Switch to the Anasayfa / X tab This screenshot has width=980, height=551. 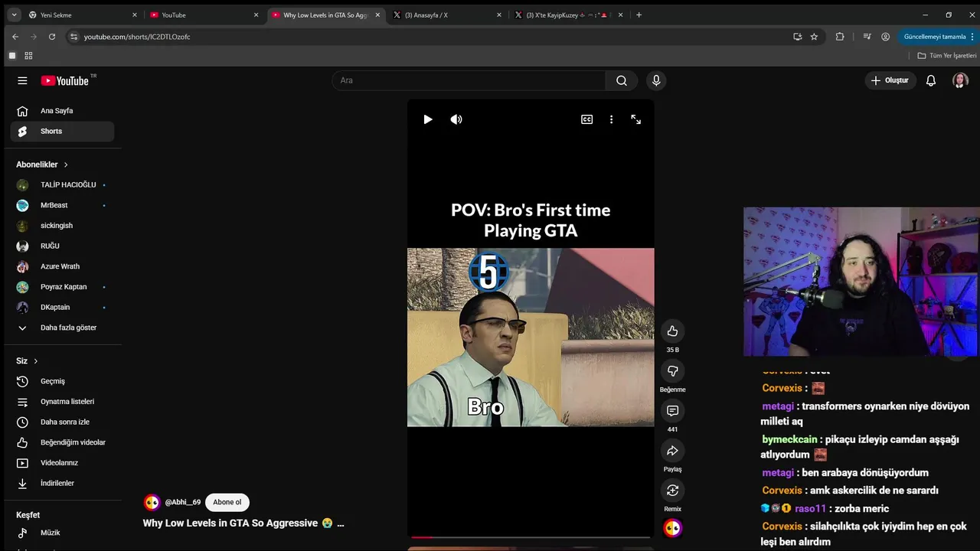[x=447, y=15]
